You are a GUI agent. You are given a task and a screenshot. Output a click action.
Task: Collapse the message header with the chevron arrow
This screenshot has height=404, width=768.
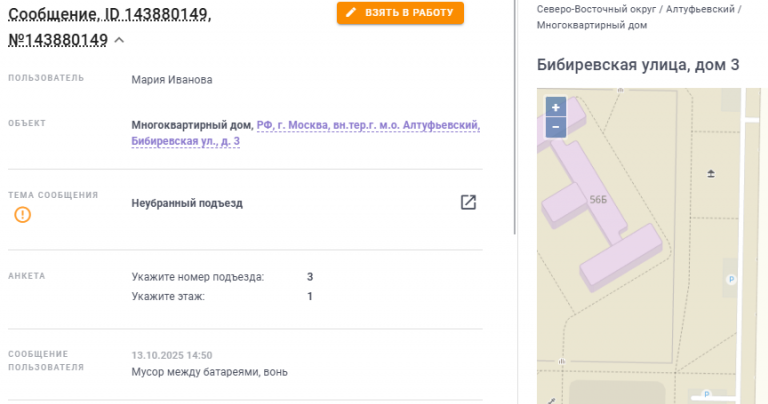[x=119, y=41]
